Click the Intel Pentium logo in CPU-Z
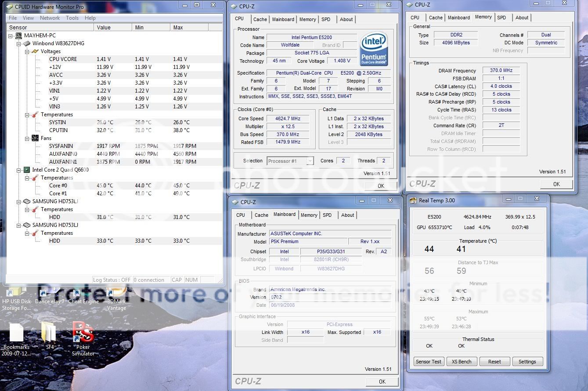 [x=374, y=48]
